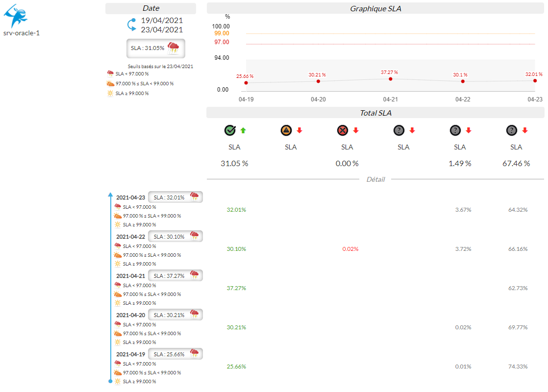Click the red cross critical status icon

click(343, 130)
